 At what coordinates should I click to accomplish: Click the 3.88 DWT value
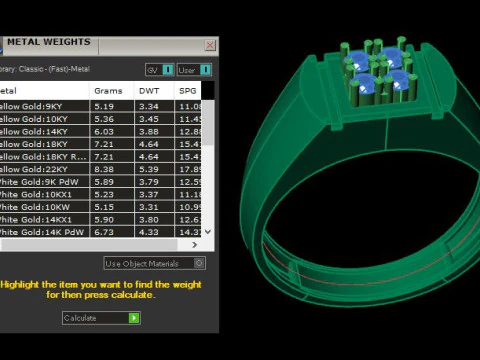point(149,132)
